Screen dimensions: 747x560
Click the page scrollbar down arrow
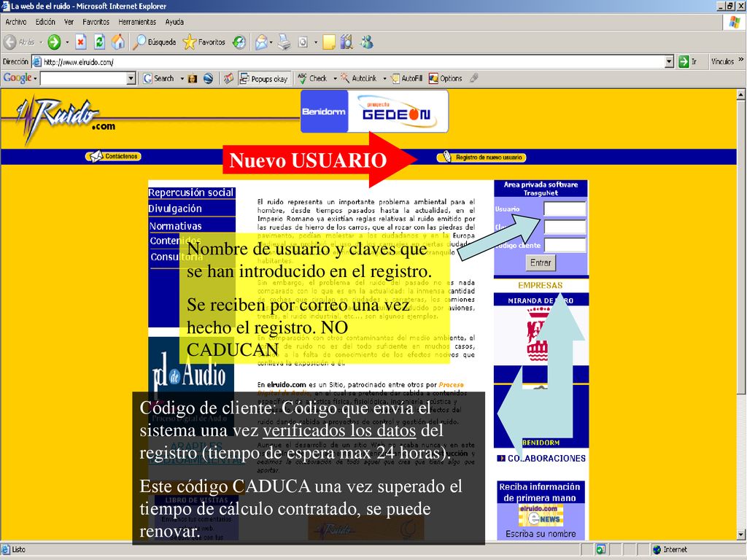tap(741, 534)
